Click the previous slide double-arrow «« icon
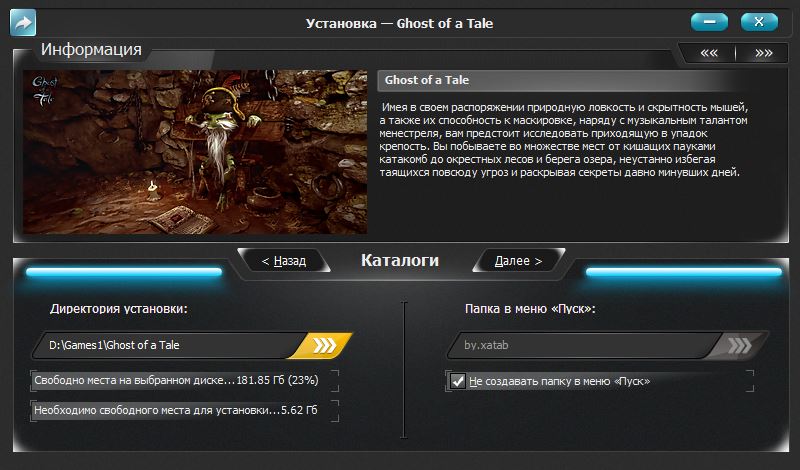Viewport: 800px width, 470px height. (709, 53)
